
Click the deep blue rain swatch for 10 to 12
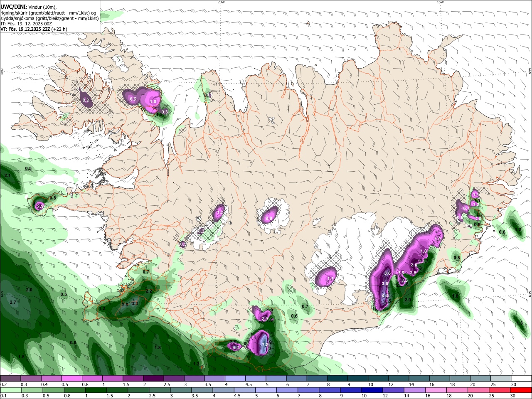click(x=372, y=390)
